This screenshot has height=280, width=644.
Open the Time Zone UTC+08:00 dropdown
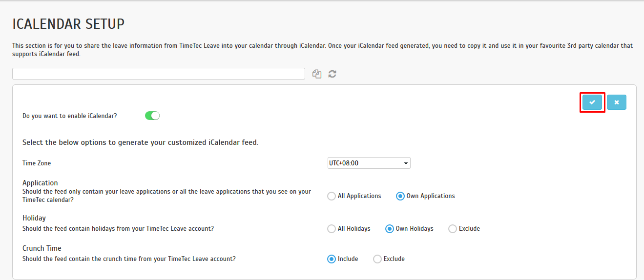coord(369,163)
